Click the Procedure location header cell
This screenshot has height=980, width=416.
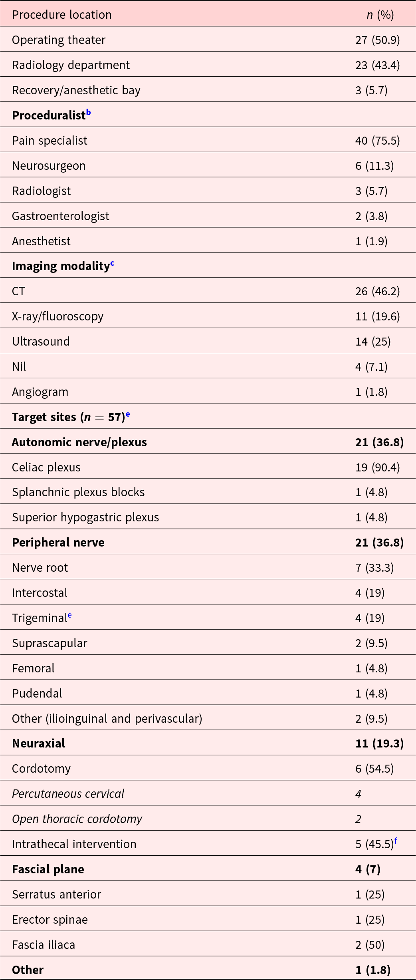(x=62, y=15)
